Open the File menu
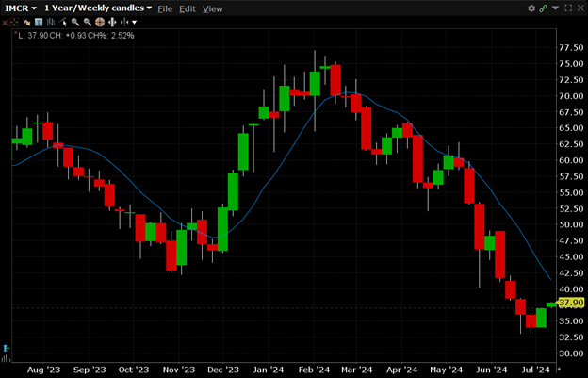 point(165,8)
